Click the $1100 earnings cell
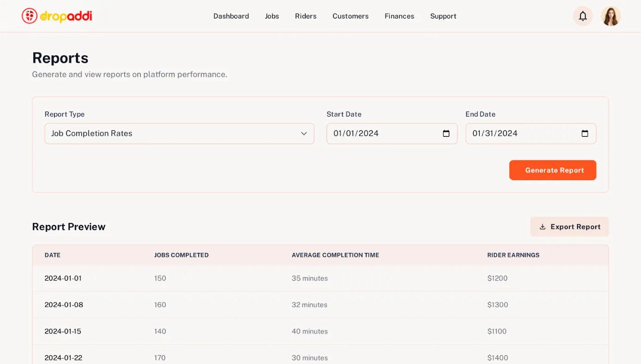The image size is (641, 364). click(497, 331)
